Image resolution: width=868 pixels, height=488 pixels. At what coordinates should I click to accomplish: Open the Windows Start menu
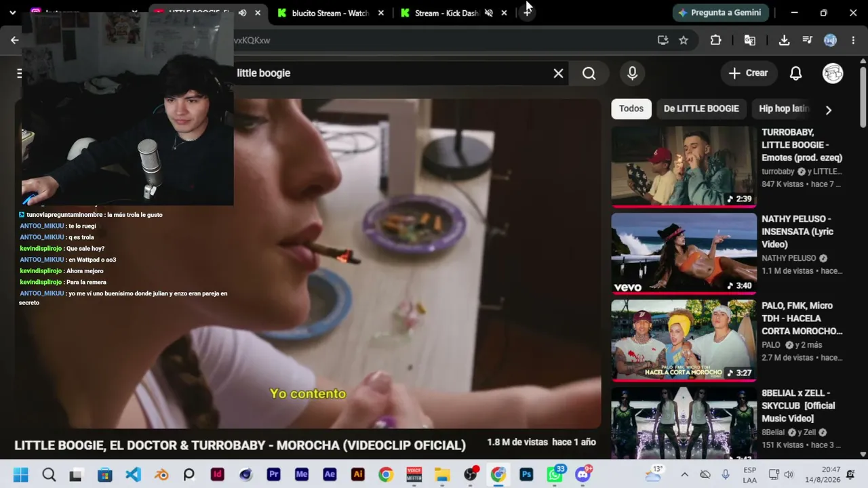[x=20, y=474]
